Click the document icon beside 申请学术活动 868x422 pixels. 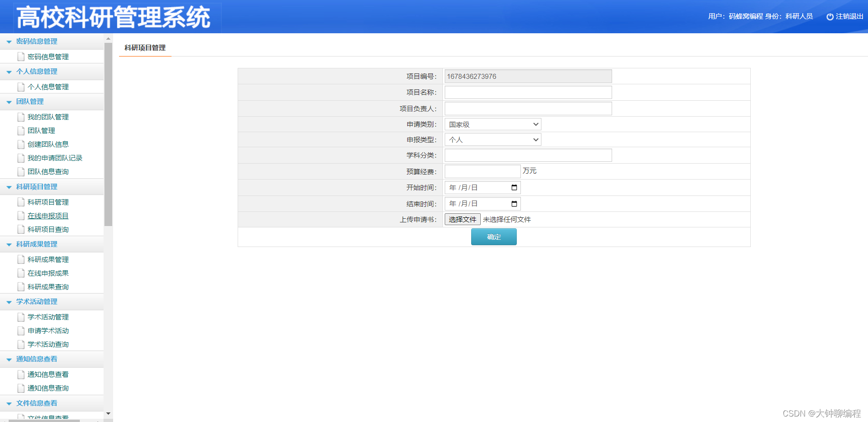click(21, 330)
